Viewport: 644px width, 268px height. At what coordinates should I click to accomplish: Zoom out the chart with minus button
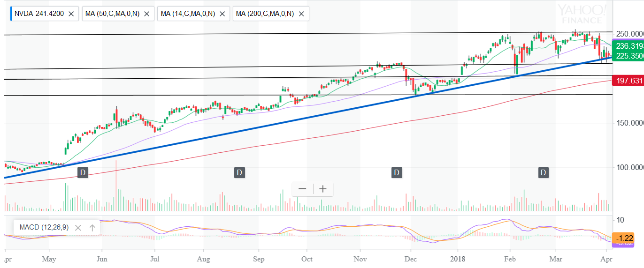(302, 189)
